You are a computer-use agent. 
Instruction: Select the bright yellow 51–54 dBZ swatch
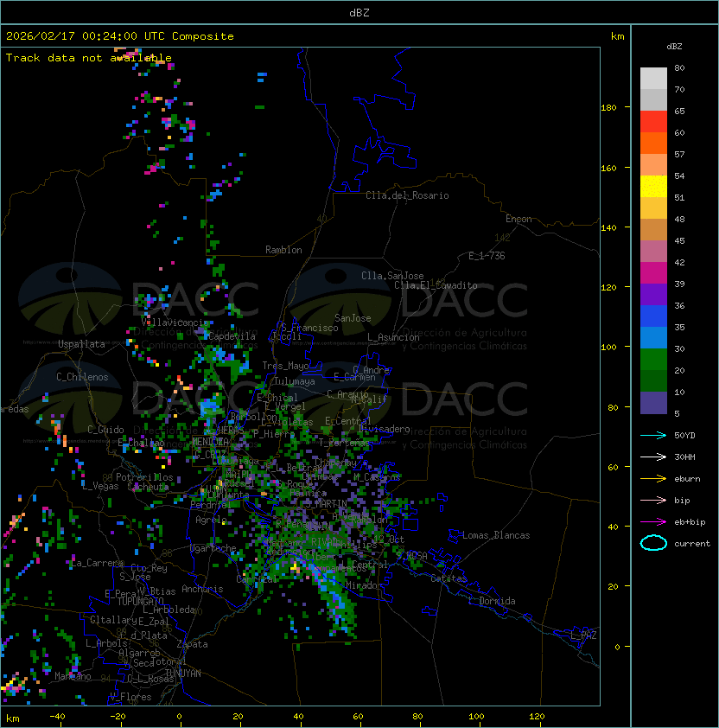click(653, 187)
